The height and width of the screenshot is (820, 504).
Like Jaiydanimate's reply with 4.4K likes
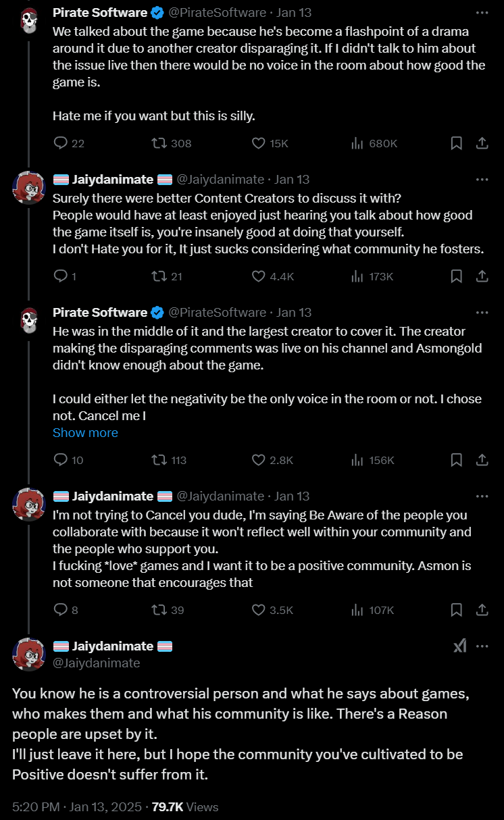pos(258,276)
